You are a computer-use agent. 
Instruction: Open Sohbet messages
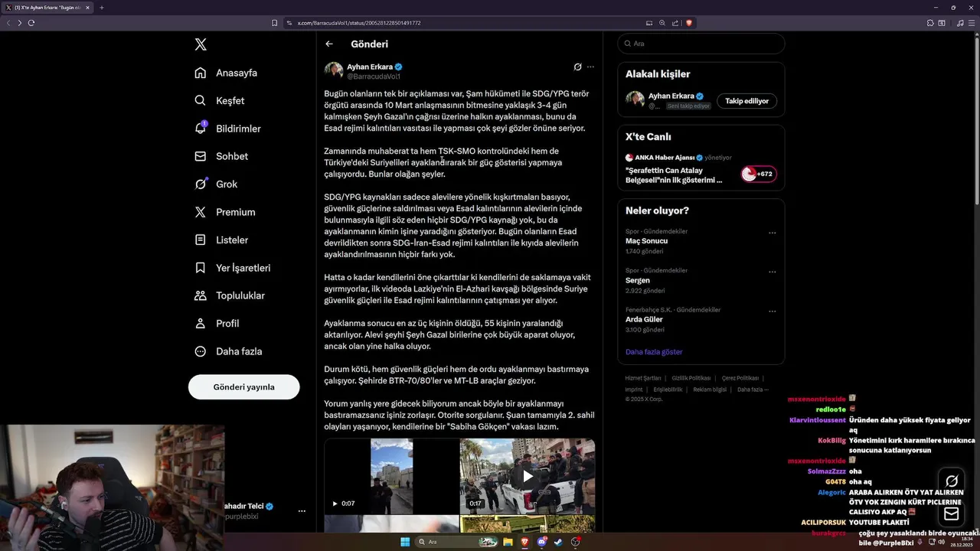221,156
